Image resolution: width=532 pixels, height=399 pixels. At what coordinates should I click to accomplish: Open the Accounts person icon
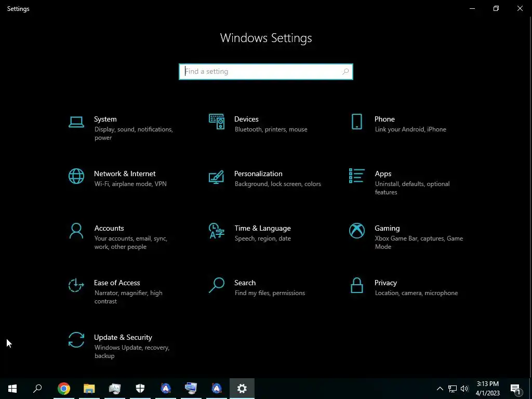click(x=76, y=231)
